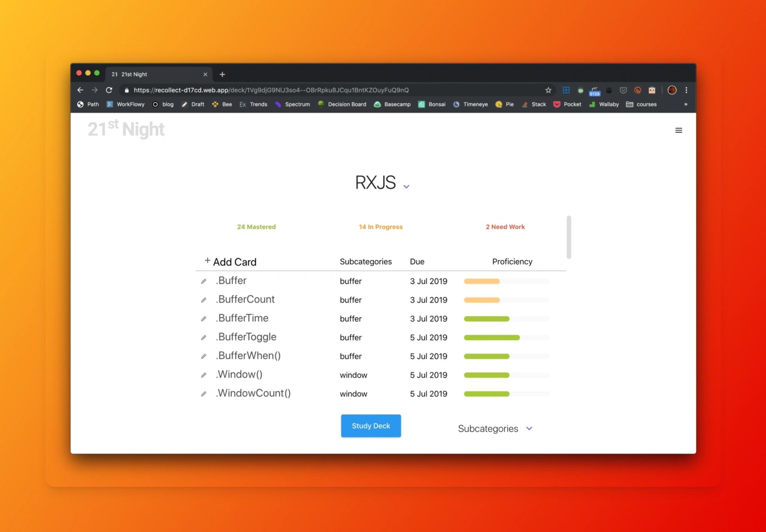Click the .WindowCount() proficiency bar
The width and height of the screenshot is (766, 532).
pos(506,394)
